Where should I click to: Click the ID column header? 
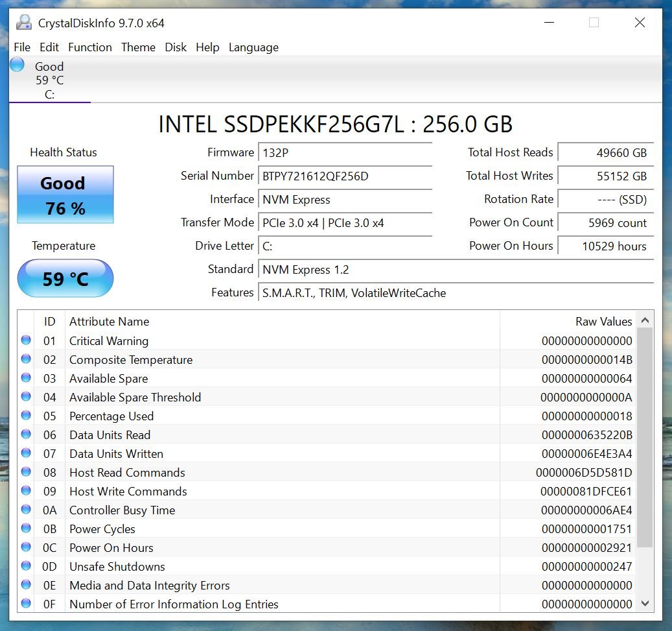[x=50, y=321]
